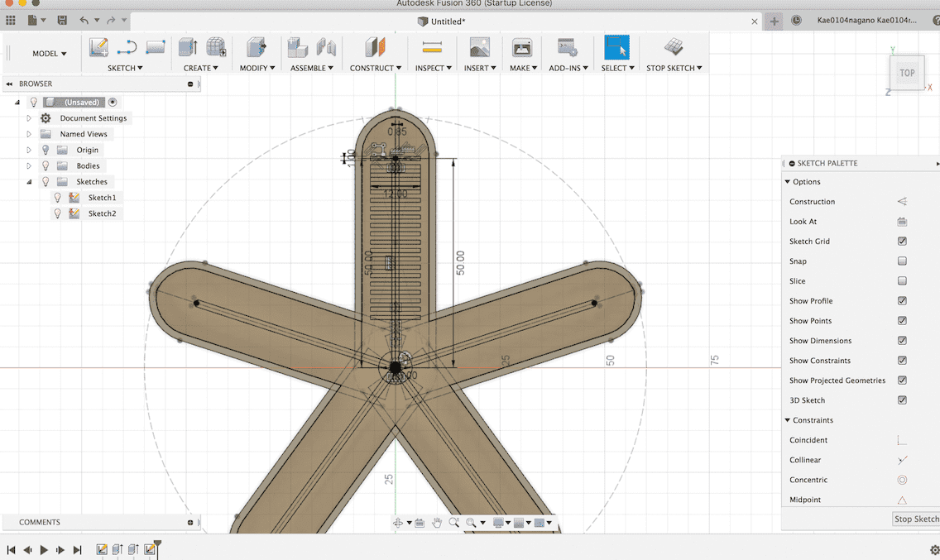Enable the Snap checkbox
This screenshot has height=560, width=940.
pos(902,261)
